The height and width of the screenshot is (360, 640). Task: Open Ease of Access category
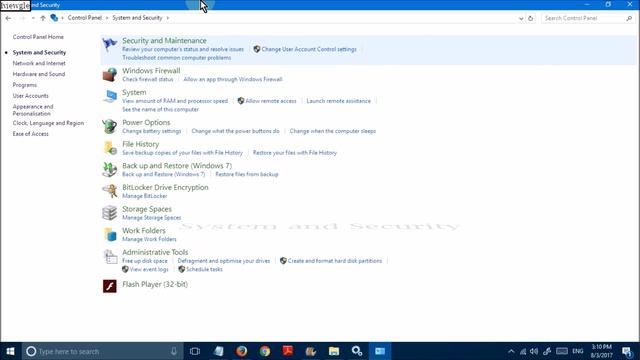(x=30, y=133)
